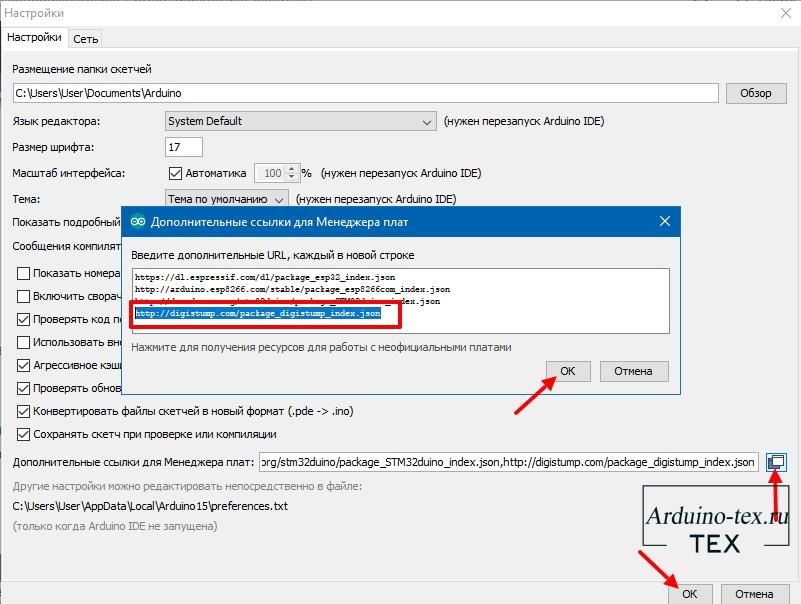Open the preferences.txt file path link
801x604 pixels.
click(150, 506)
